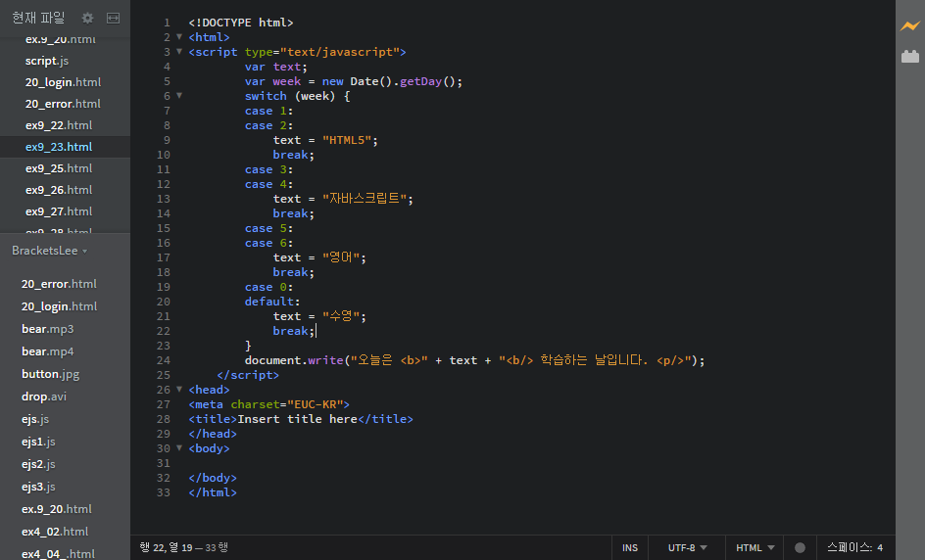Click the cursor position status 행 22, 열 19
925x560 pixels.
167,547
